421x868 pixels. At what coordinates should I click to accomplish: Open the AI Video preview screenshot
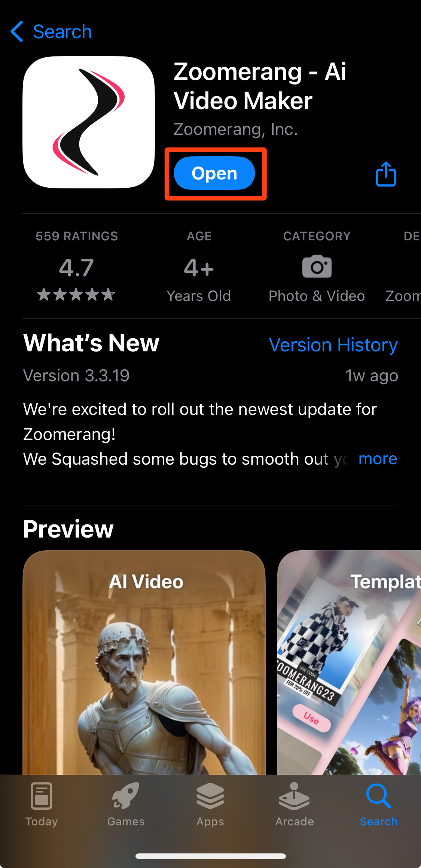tap(144, 662)
